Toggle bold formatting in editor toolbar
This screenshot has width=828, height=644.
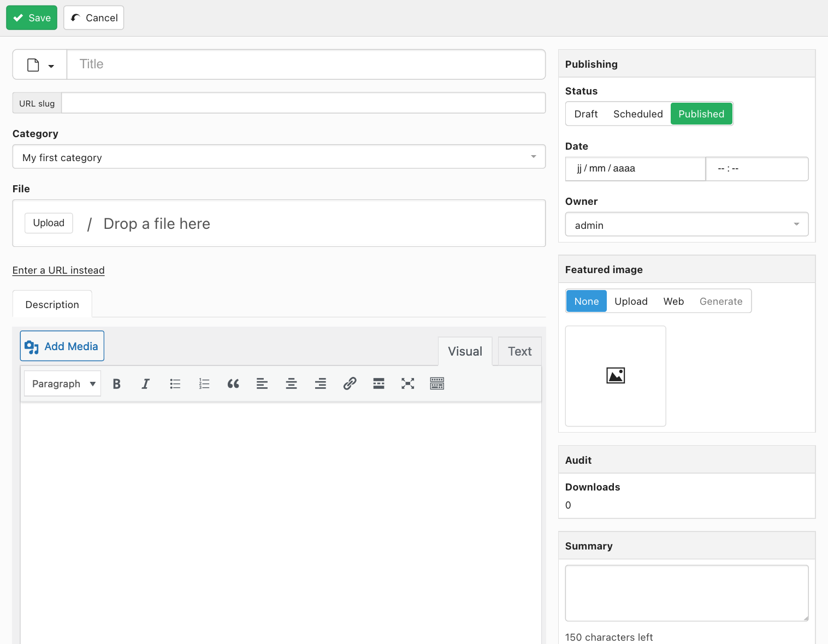[116, 384]
